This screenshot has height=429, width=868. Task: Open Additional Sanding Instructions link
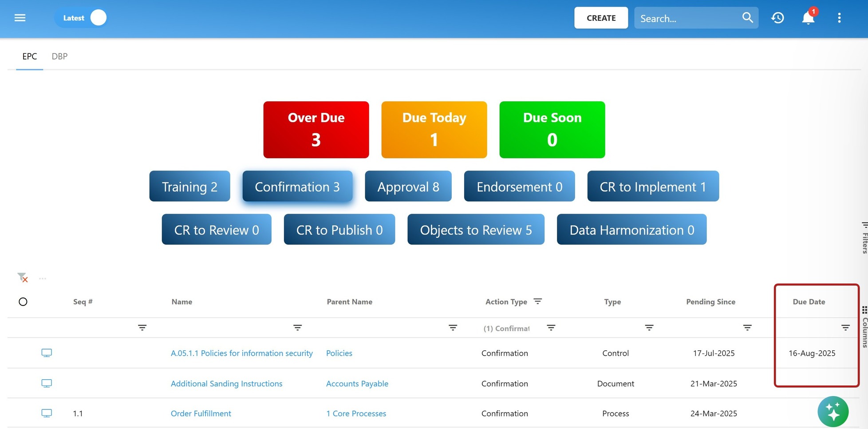pyautogui.click(x=226, y=383)
